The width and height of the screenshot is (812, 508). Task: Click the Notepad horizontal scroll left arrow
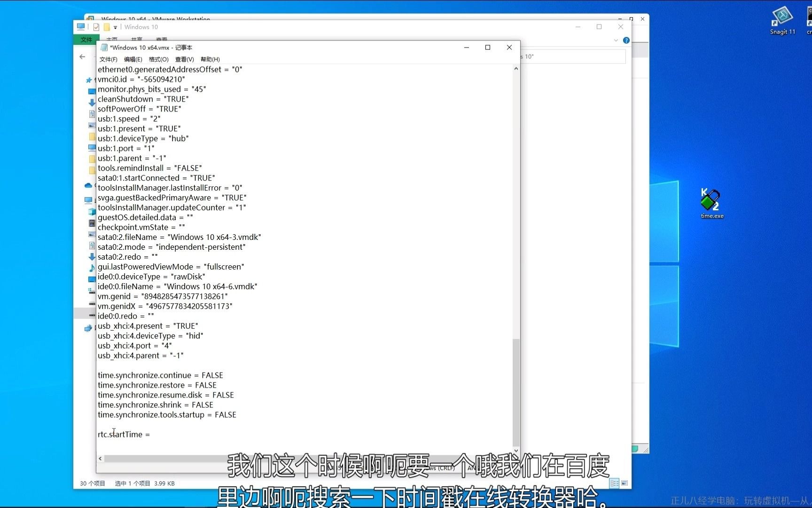tap(100, 458)
